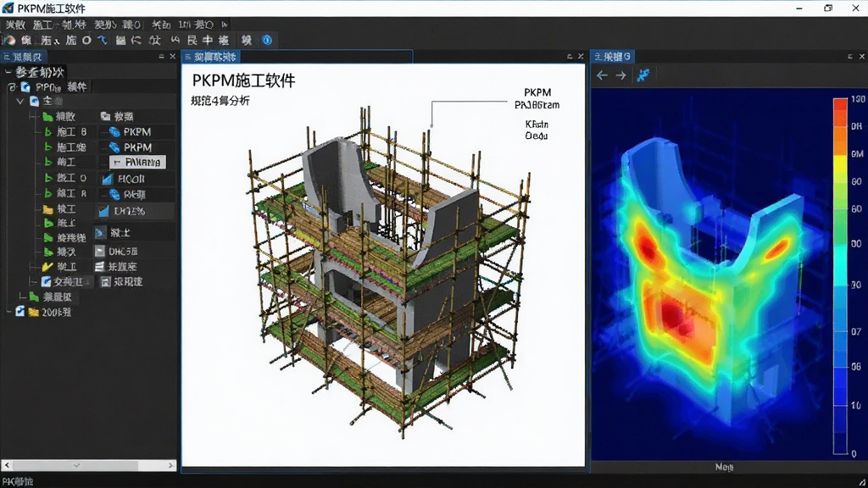
Task: Expand the bottom 2008 tree node
Action: click(8, 312)
